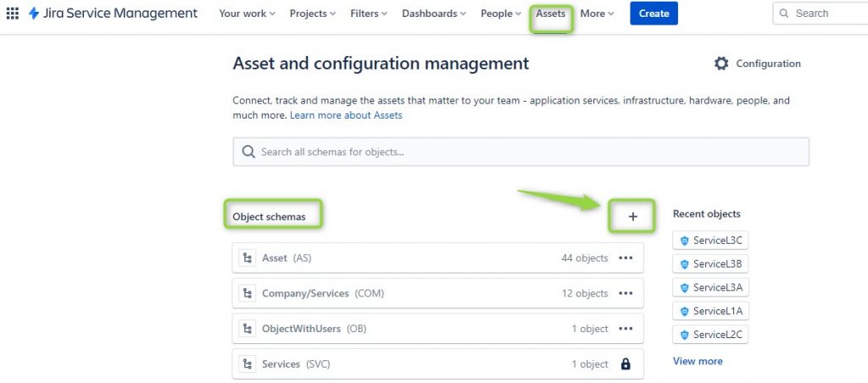Open the ServiceL3C recent object
The width and height of the screenshot is (868, 383).
pyautogui.click(x=710, y=241)
